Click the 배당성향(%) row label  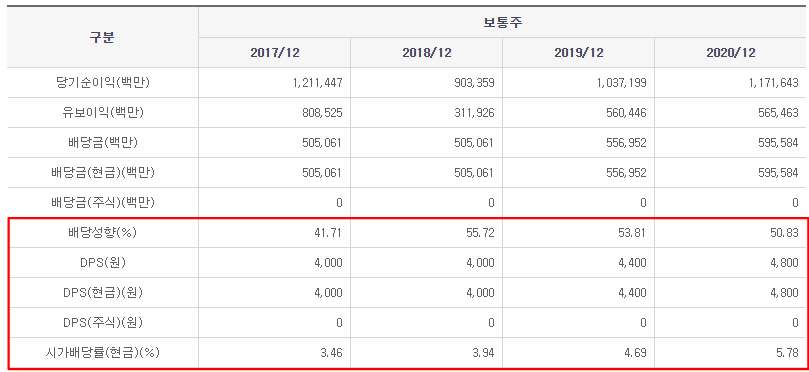(x=103, y=233)
